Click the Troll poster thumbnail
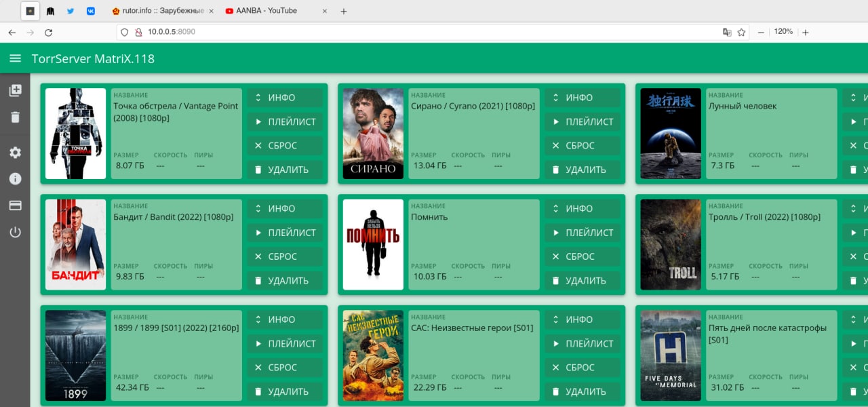Image resolution: width=868 pixels, height=407 pixels. 671,244
